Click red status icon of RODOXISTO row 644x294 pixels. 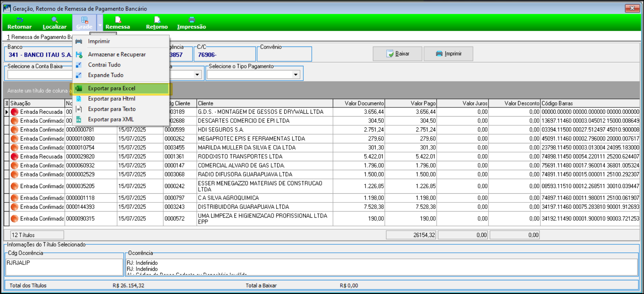point(14,156)
